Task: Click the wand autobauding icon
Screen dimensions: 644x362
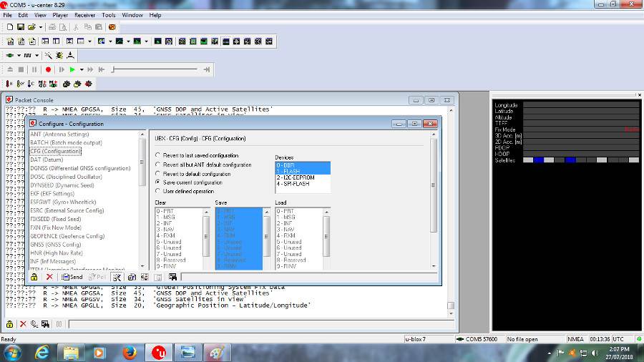Action: point(48,55)
